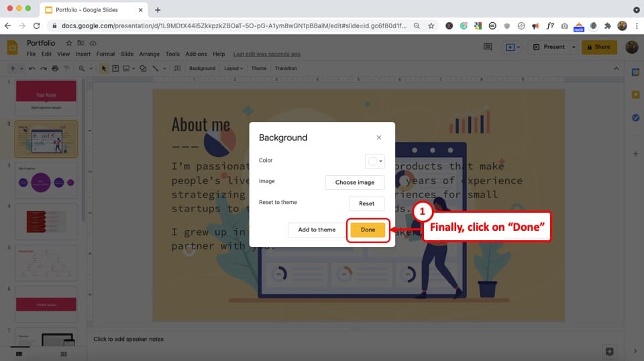Open the File menu
This screenshot has width=644, height=361.
pos(32,54)
